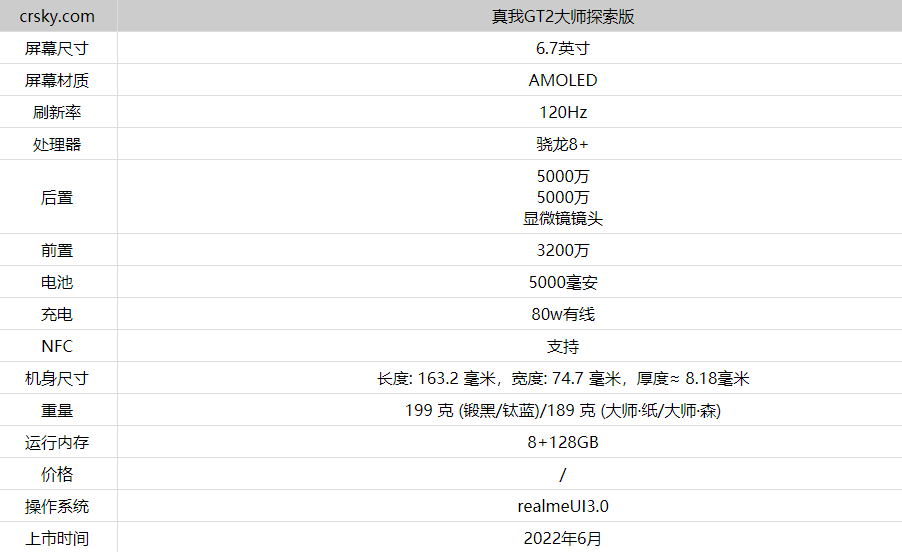Click the 机身尺寸 label
Viewport: 902px width, 552px height.
click(57, 378)
